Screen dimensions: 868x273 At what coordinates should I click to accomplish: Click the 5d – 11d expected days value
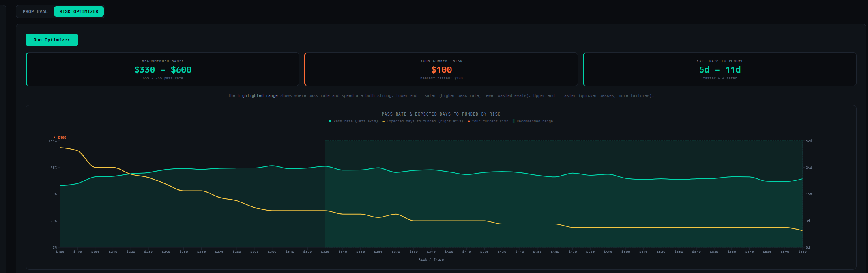[x=720, y=70]
